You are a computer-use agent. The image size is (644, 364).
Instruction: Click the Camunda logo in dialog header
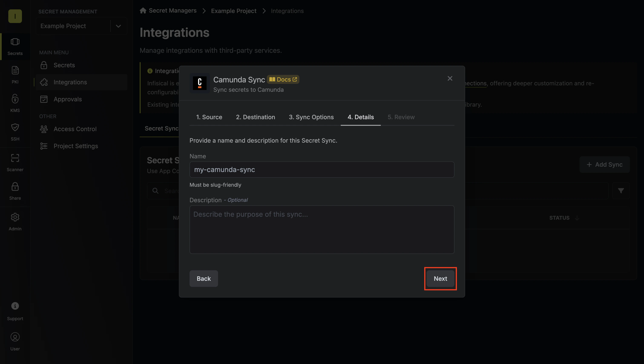tap(200, 83)
